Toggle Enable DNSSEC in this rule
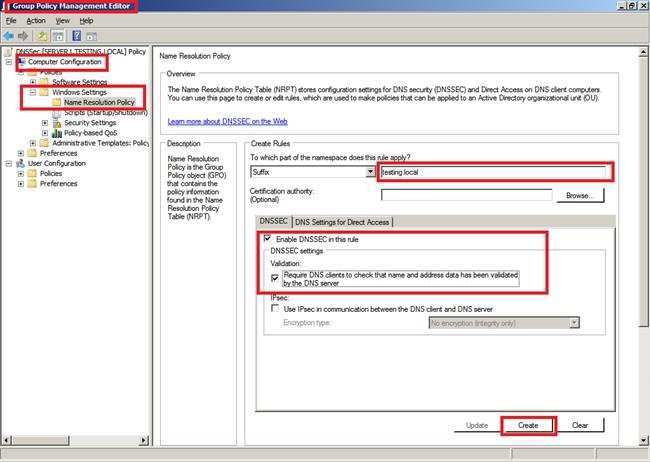This screenshot has height=462, width=650. click(x=267, y=239)
